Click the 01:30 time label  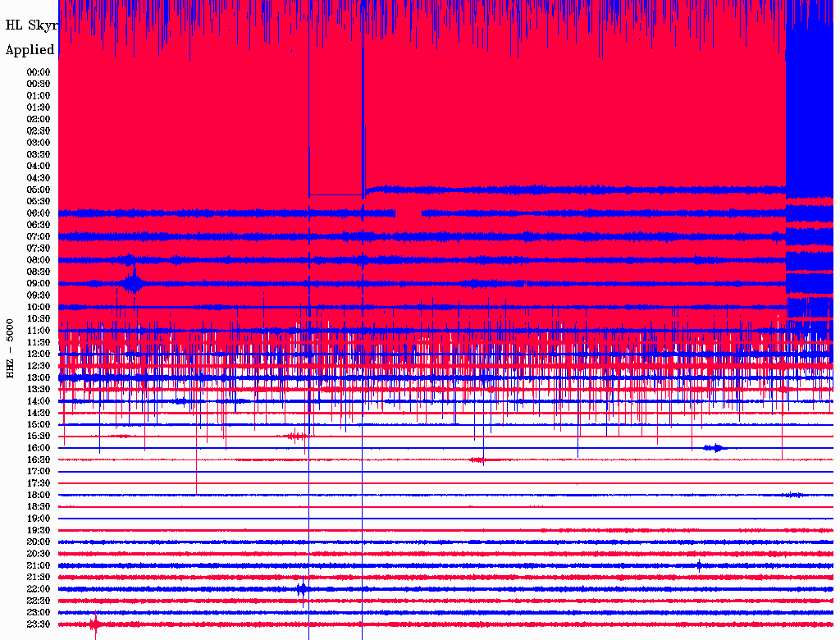[39, 107]
